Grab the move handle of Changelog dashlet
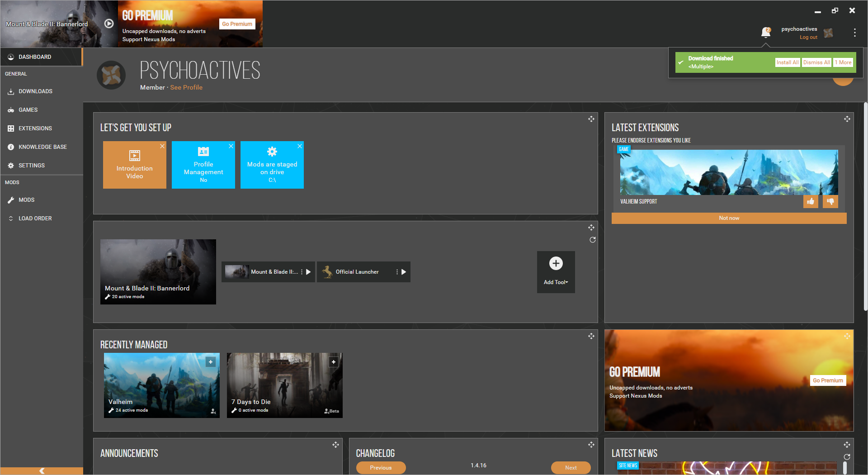Screen dimensions: 868x475 tap(591, 445)
